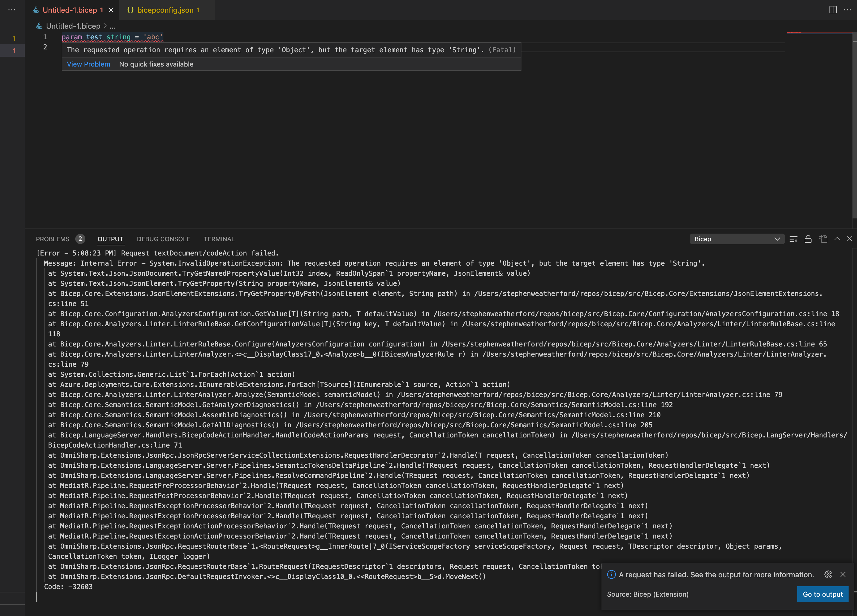Open more editor actions via top-right ellipsis

[847, 10]
